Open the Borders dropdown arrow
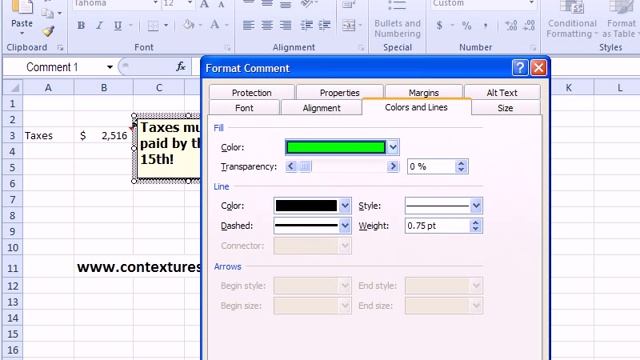The image size is (640, 360). click(166, 26)
